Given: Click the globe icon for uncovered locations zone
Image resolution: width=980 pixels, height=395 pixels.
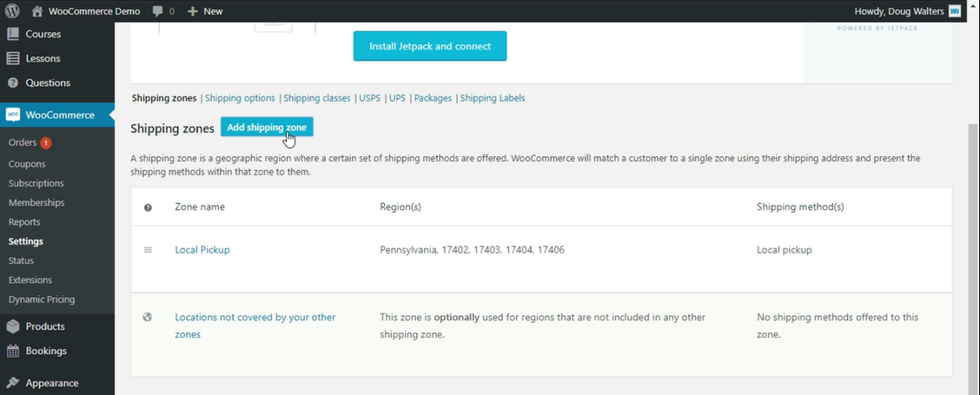Looking at the screenshot, I should 148,317.
